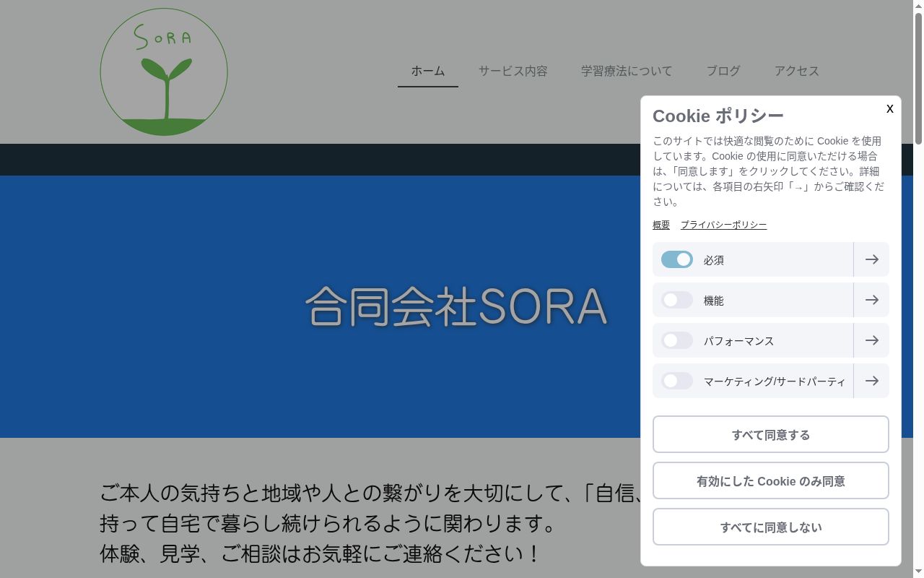Screen dimensions: 924x578
Task: Expand details arrow for マーケティング/サードパーティ
Action: click(871, 381)
